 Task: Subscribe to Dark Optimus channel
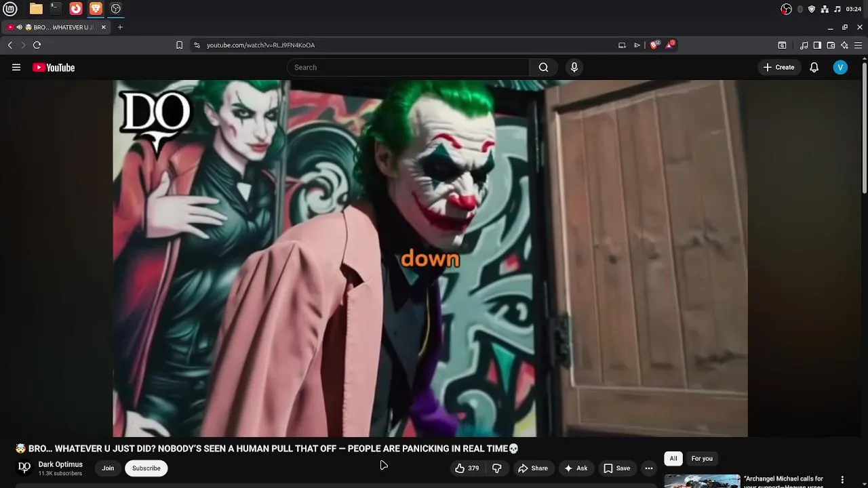pos(146,468)
